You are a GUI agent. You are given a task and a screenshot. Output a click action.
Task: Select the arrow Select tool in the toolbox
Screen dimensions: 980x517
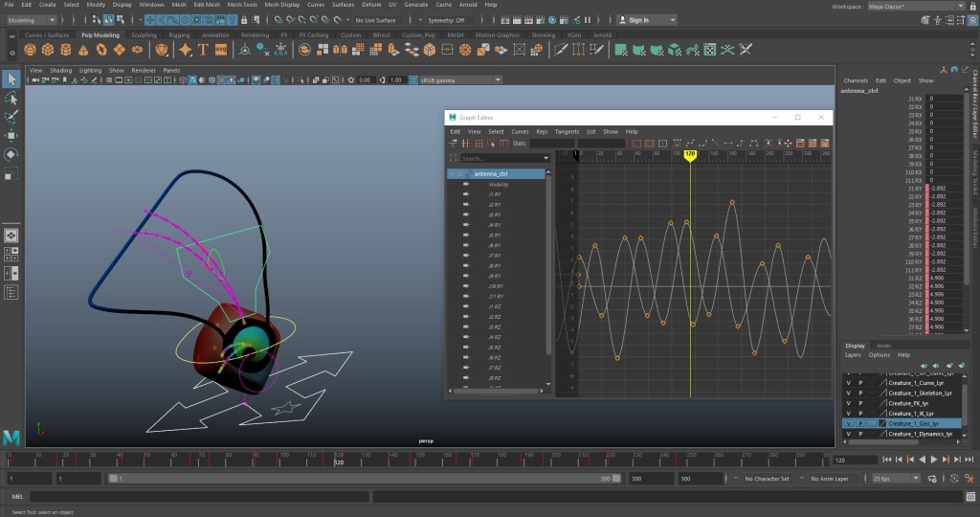pyautogui.click(x=11, y=79)
